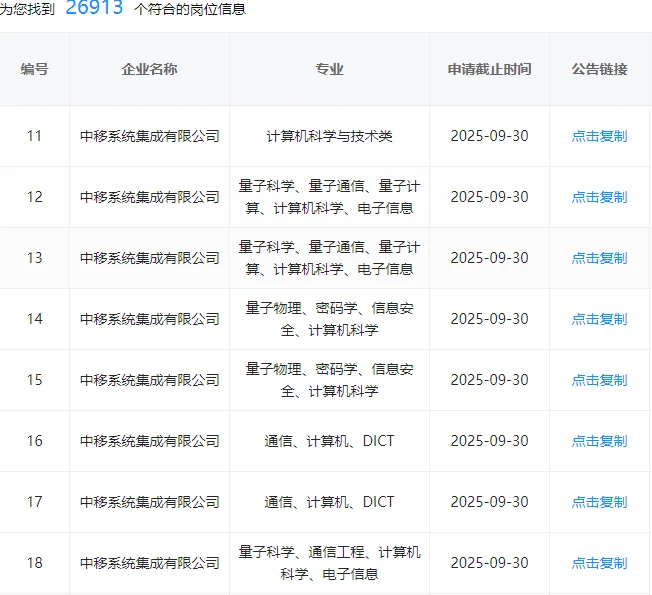The image size is (652, 595).
Task: Click major cell of row 13
Action: (x=329, y=258)
